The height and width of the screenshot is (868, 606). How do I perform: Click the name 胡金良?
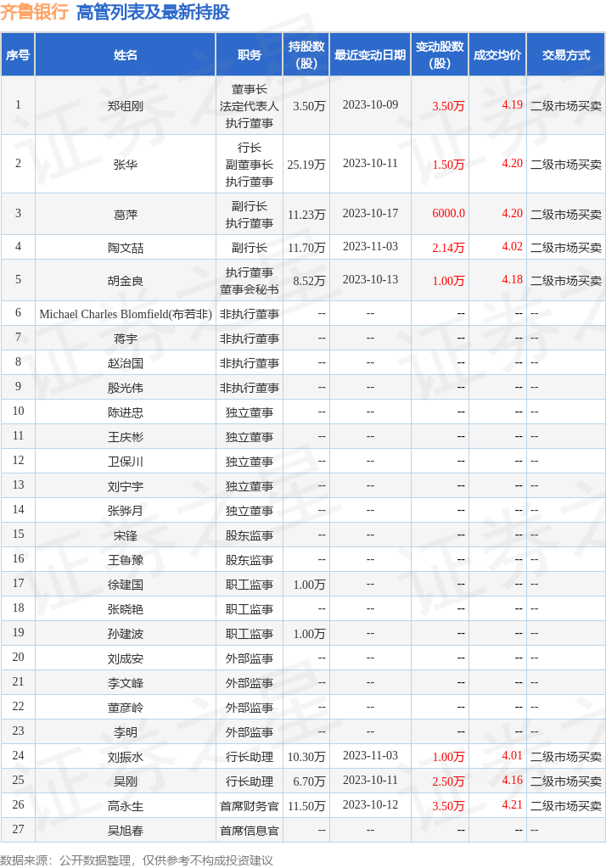pyautogui.click(x=125, y=281)
